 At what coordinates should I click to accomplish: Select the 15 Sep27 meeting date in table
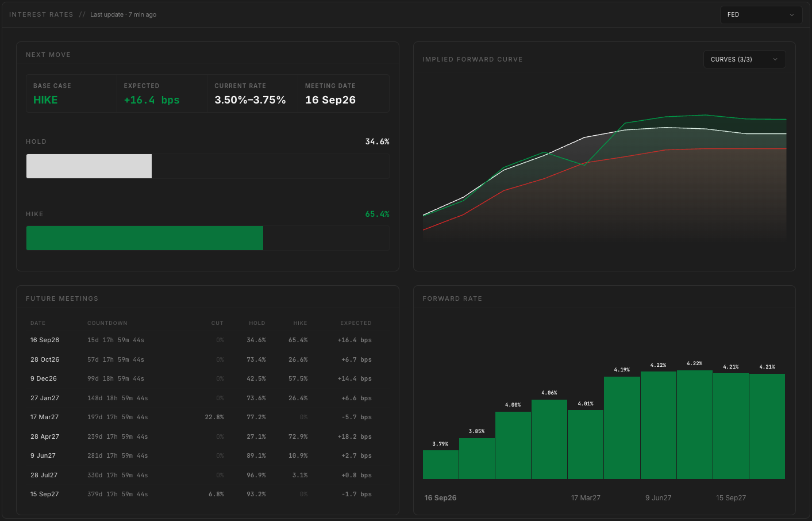coord(44,495)
